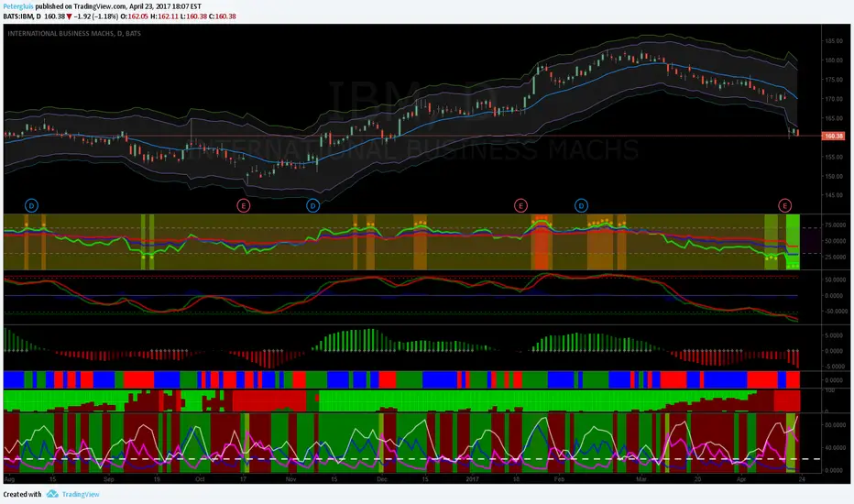Screen dimensions: 854x504
Task: Click the Created with text in the footer
Action: pos(22,494)
